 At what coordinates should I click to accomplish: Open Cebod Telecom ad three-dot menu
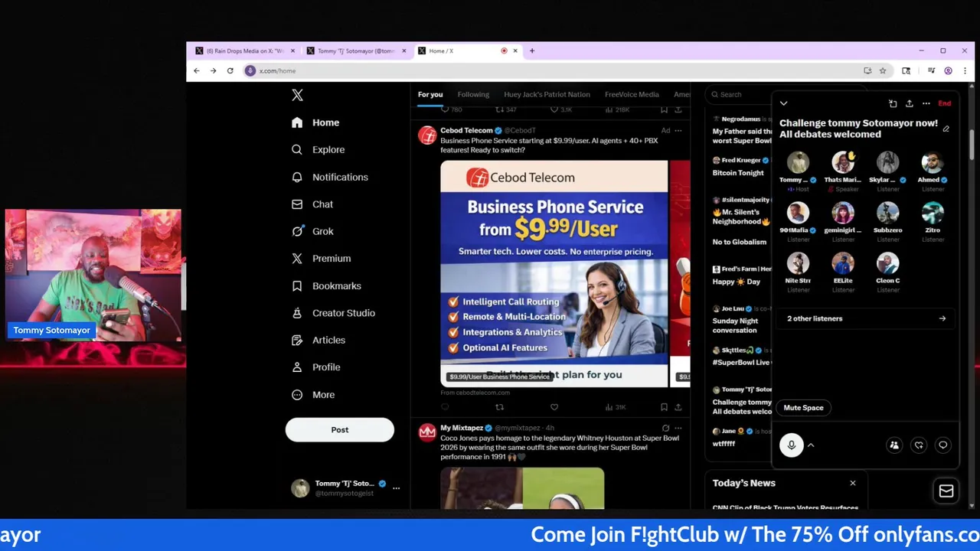(678, 131)
